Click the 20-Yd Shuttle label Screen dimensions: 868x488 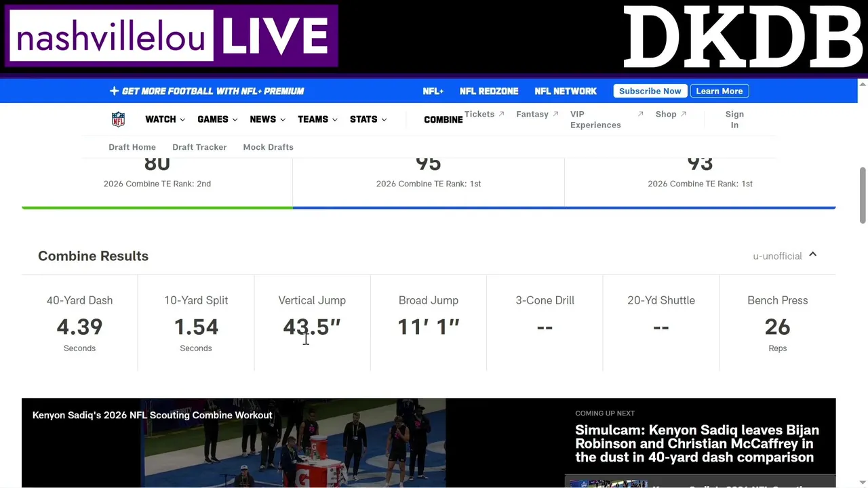pyautogui.click(x=661, y=300)
